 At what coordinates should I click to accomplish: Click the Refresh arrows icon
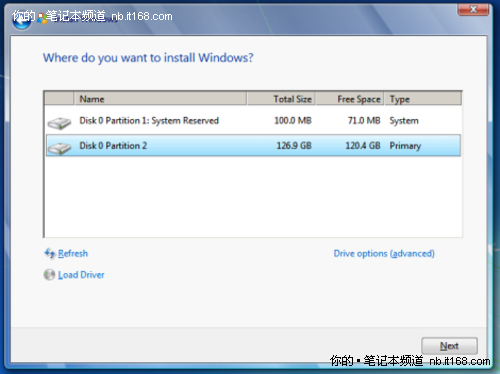point(50,253)
